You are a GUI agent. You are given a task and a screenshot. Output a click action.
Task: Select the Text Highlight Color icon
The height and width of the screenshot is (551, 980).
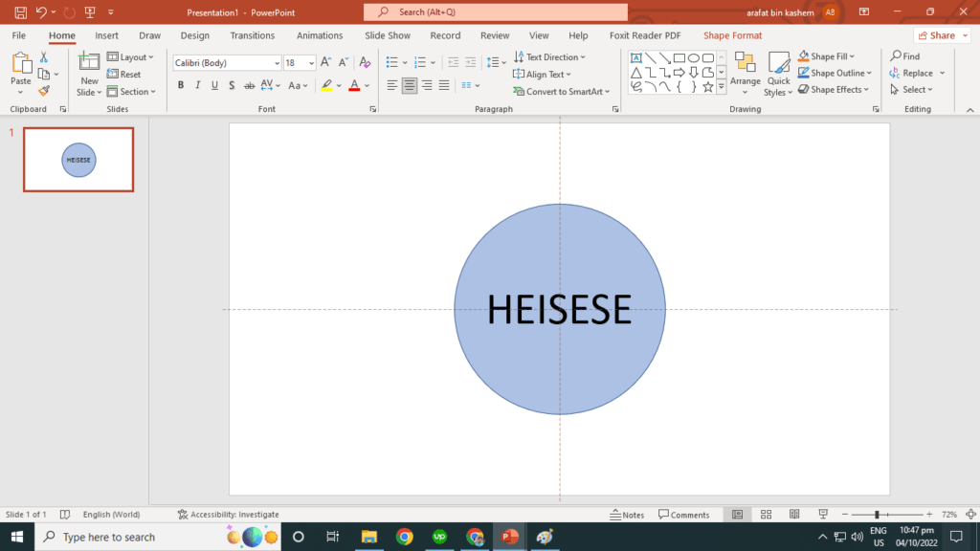click(x=327, y=85)
